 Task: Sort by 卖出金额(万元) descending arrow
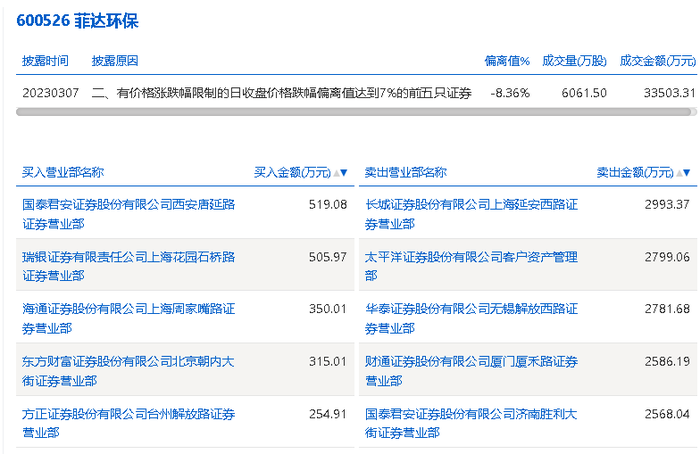(687, 173)
